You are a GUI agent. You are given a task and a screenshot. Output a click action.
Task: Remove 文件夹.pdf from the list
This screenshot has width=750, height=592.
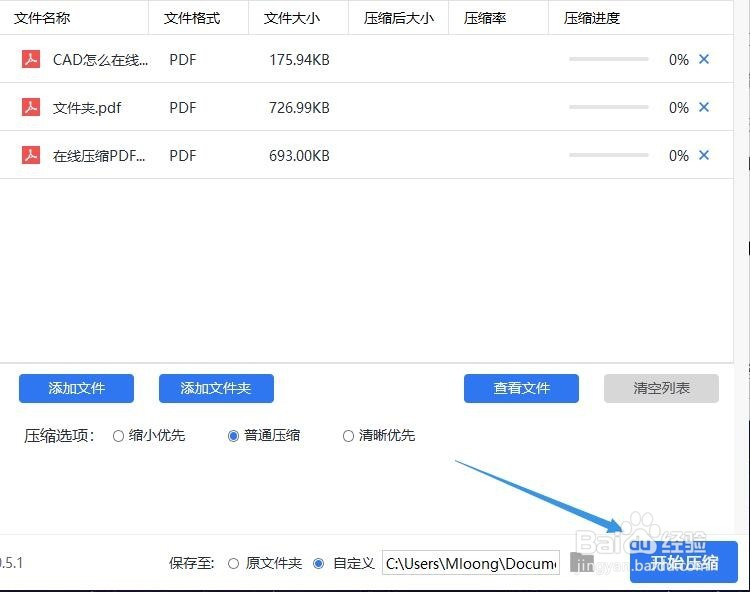click(704, 107)
